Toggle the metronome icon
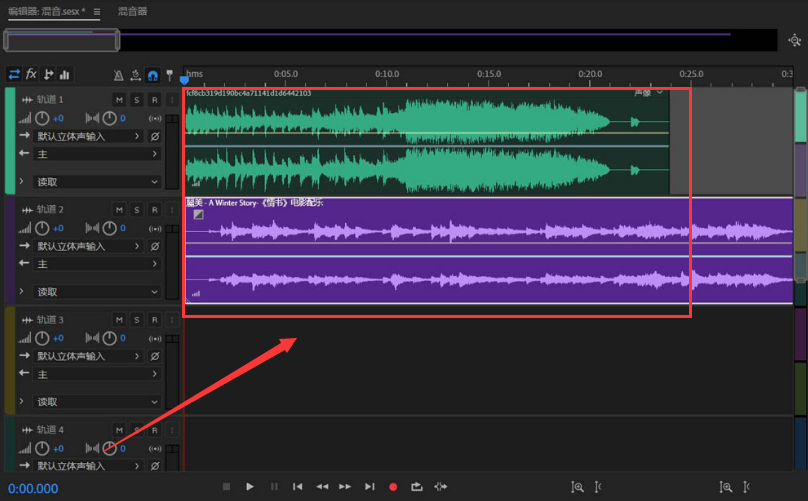The width and height of the screenshot is (808, 501). (x=119, y=76)
